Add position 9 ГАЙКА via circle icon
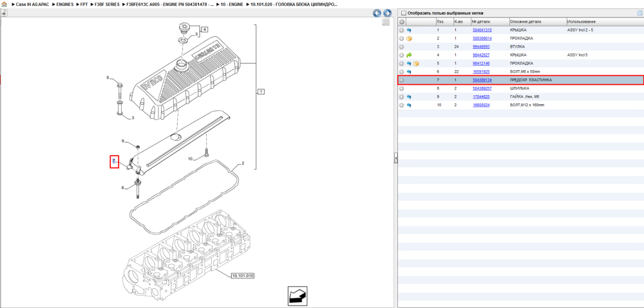Screen dimensions: 644x308 click(x=402, y=97)
